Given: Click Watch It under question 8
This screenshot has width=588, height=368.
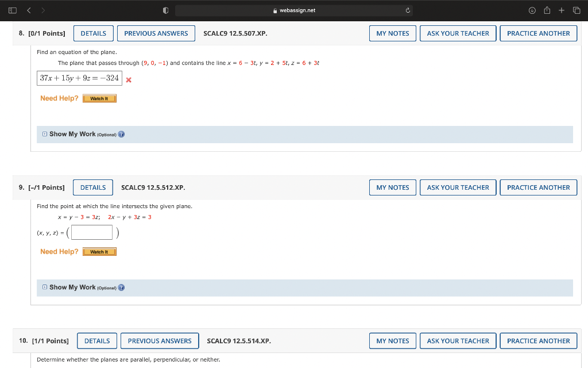Looking at the screenshot, I should click(x=99, y=98).
